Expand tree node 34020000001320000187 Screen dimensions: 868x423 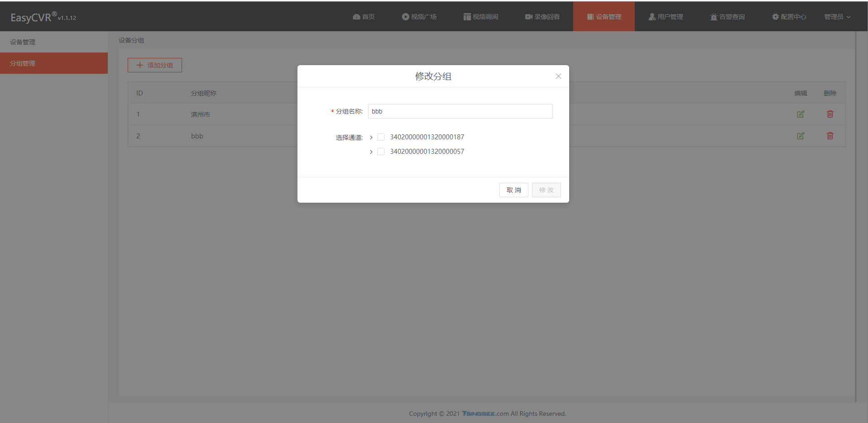[371, 138]
